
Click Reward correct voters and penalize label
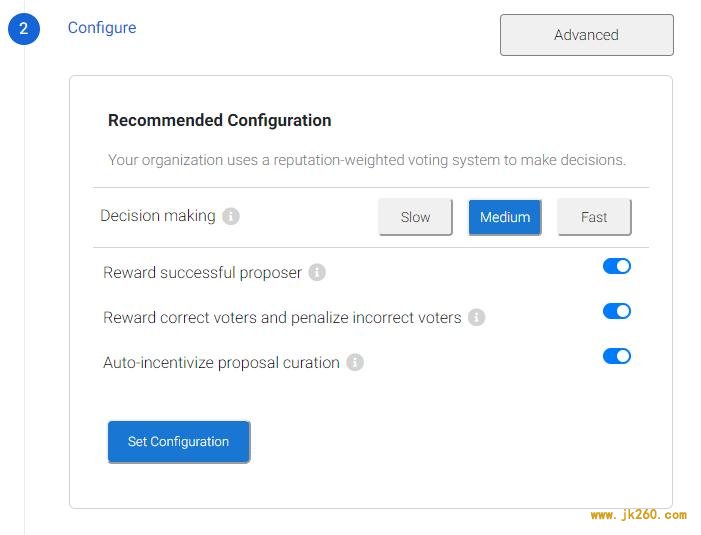click(282, 317)
